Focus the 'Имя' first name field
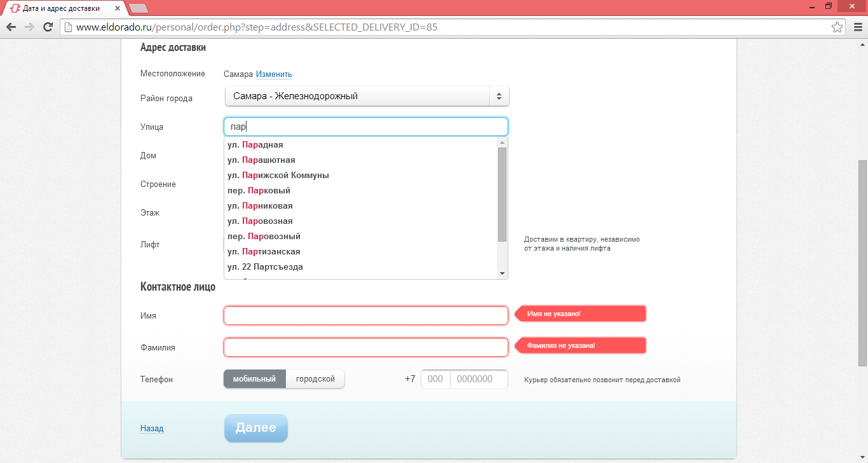868x463 pixels. click(x=366, y=315)
